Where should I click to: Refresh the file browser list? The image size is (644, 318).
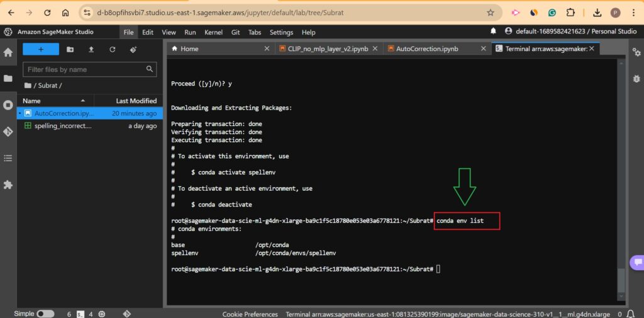(112, 49)
